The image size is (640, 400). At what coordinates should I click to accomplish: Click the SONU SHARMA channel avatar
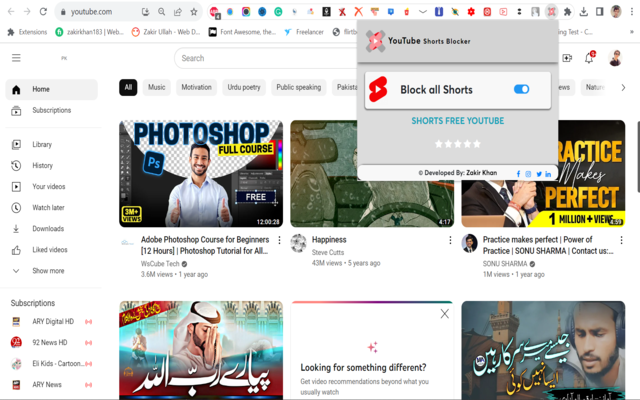tap(469, 243)
